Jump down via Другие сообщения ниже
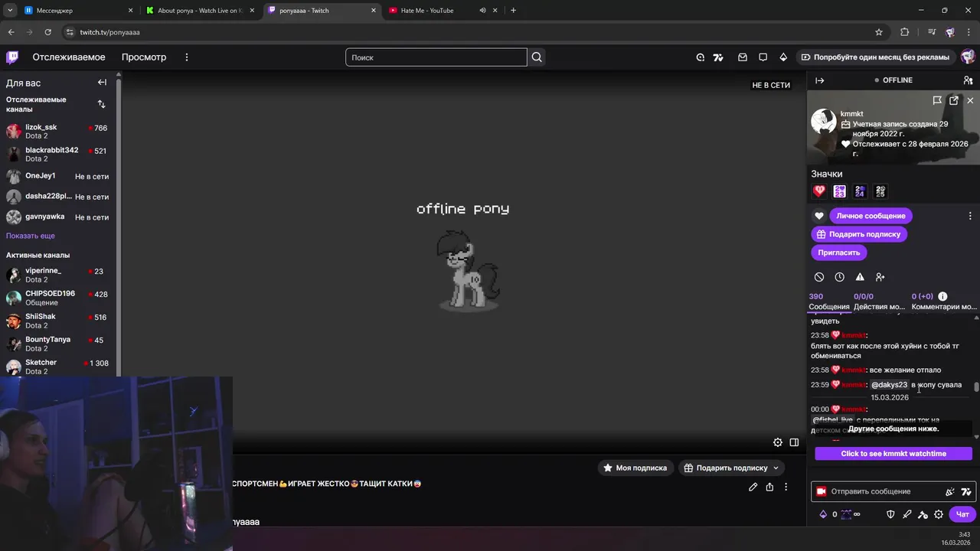This screenshot has height=551, width=980. (x=893, y=429)
